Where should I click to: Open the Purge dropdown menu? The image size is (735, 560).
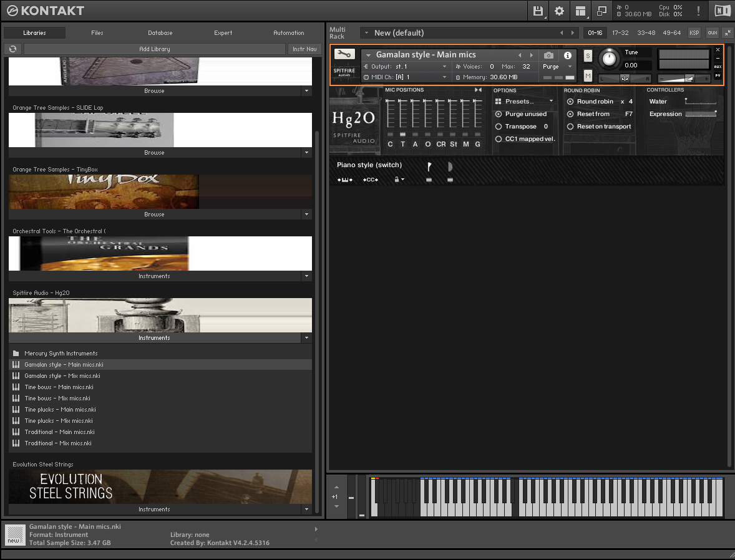557,67
